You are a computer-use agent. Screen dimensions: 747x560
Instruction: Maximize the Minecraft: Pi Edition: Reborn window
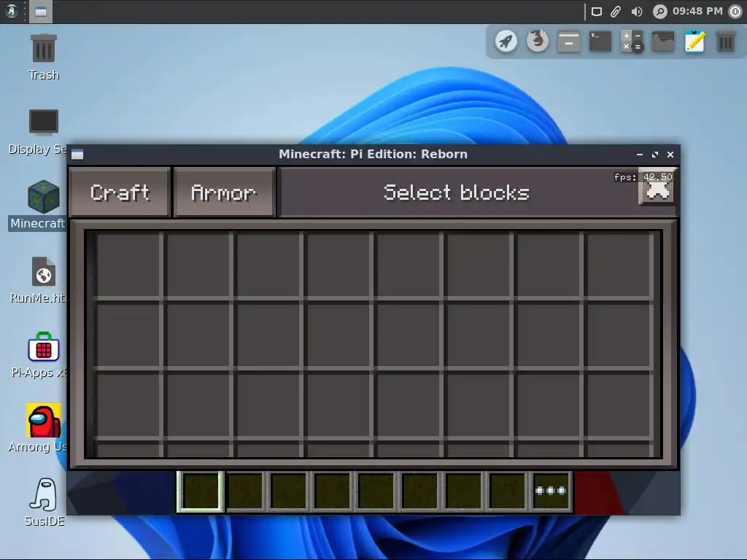click(x=655, y=155)
